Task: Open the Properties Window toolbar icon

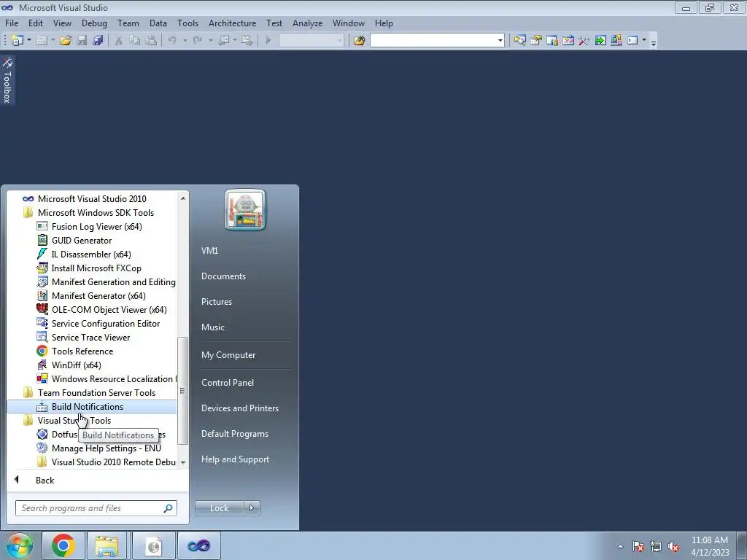Action: 536,41
